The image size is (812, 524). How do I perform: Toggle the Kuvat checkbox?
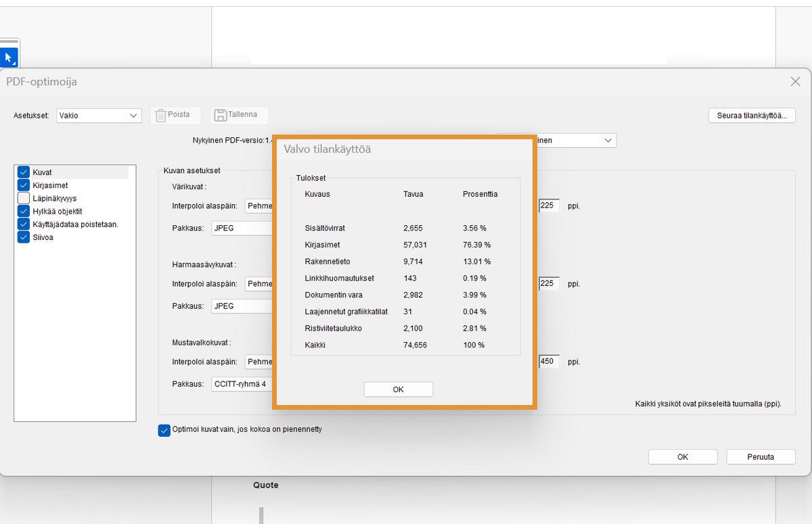tap(24, 172)
